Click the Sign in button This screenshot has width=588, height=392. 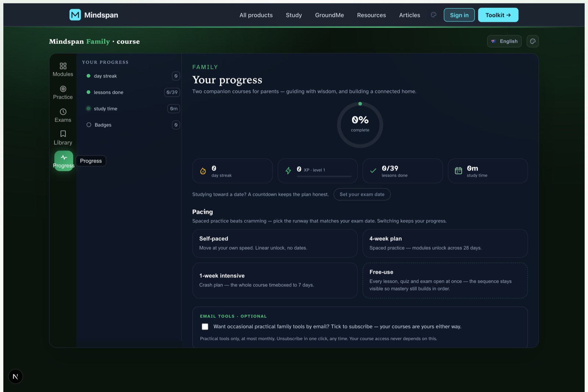459,15
